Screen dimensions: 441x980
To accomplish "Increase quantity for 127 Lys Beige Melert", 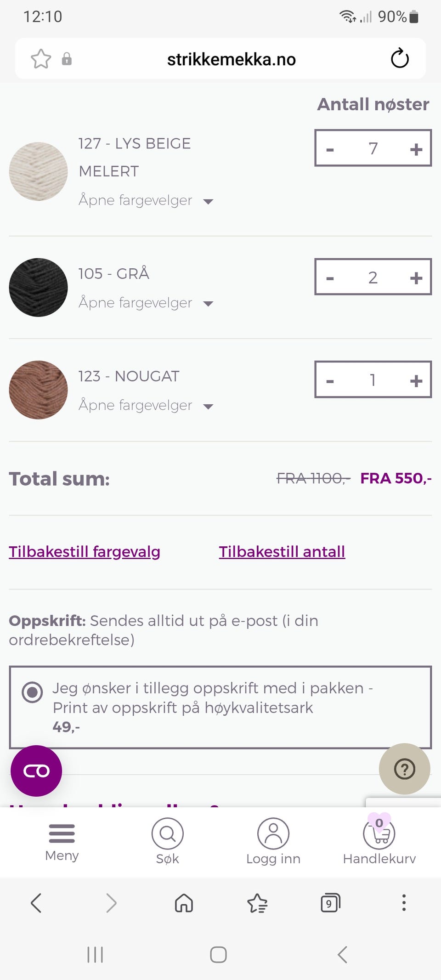I will 416,149.
